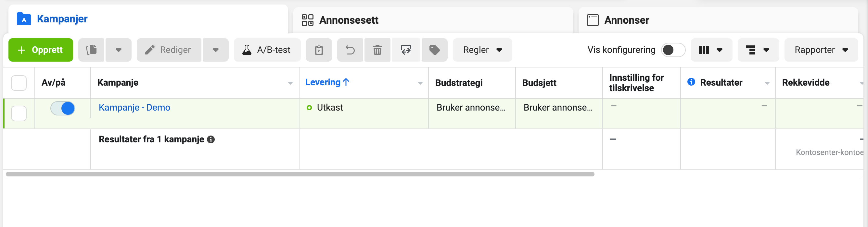The width and height of the screenshot is (868, 227).
Task: Open the Kampanje - Demo link
Action: pos(134,108)
